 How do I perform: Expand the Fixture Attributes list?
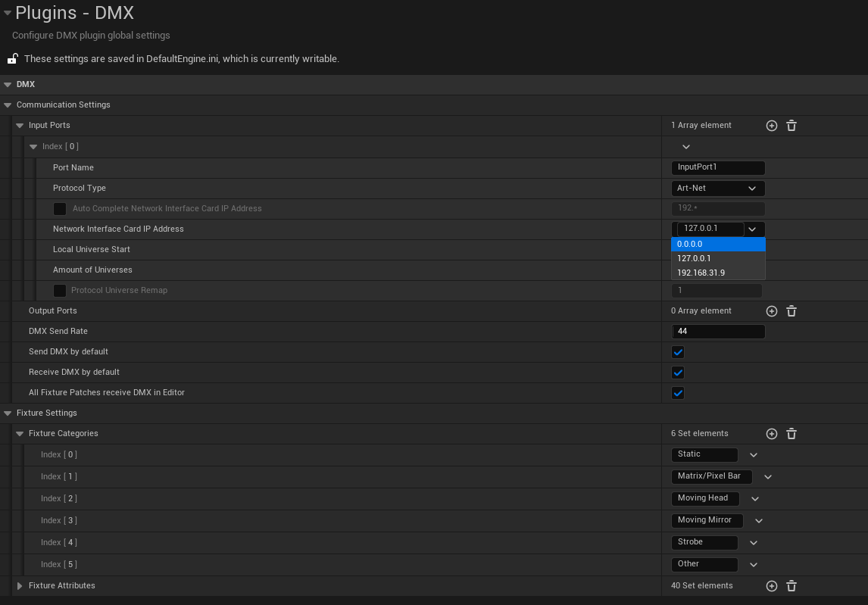20,586
